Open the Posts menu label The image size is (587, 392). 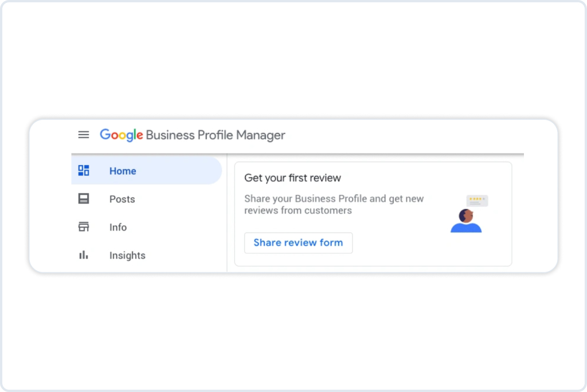tap(122, 199)
